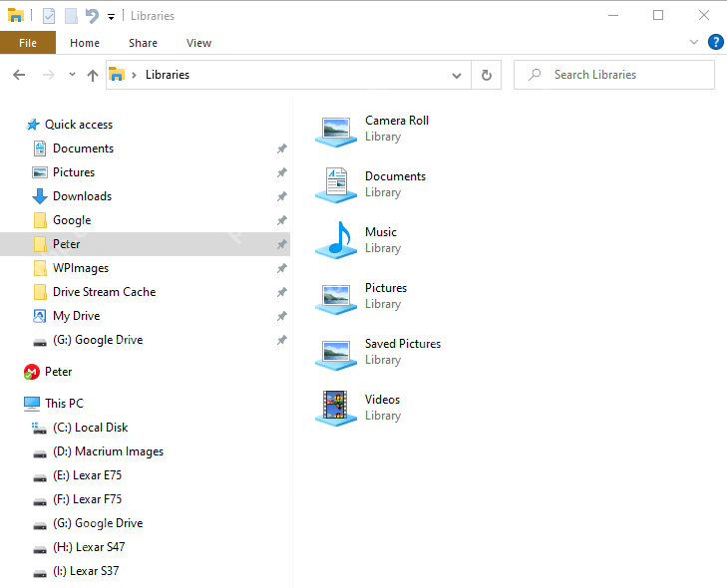Image resolution: width=727 pixels, height=588 pixels.
Task: Click the blue Downloads arrow icon
Action: click(40, 196)
